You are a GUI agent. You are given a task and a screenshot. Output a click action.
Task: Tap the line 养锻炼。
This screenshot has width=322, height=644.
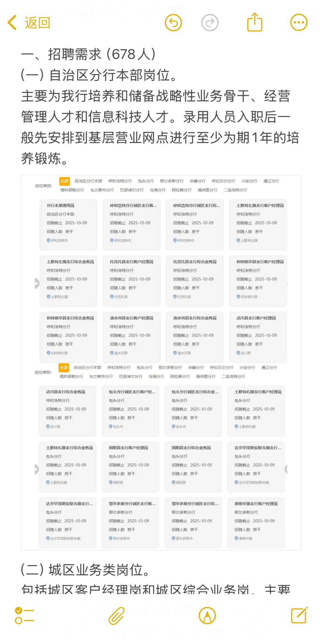45,159
